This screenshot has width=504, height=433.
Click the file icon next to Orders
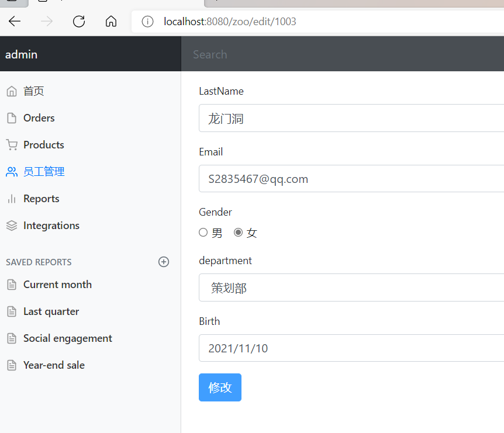tap(11, 118)
